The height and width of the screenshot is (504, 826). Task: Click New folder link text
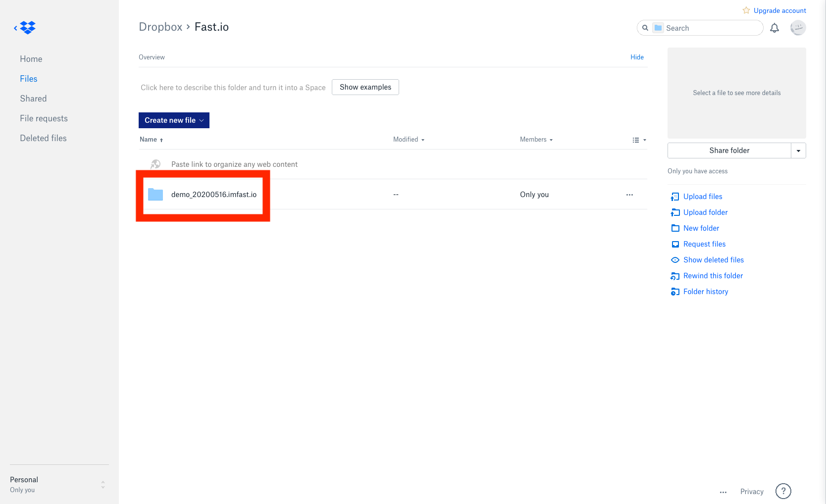pos(701,228)
